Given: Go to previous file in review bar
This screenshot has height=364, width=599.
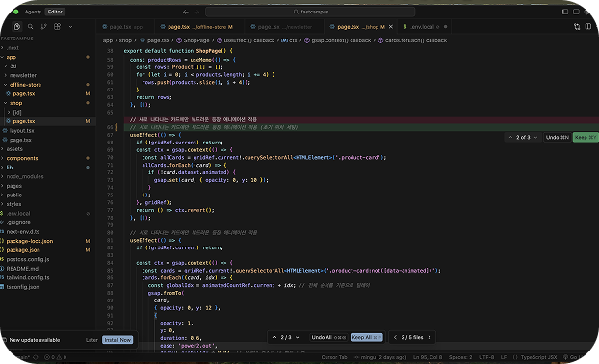Looking at the screenshot, I should click(x=395, y=337).
